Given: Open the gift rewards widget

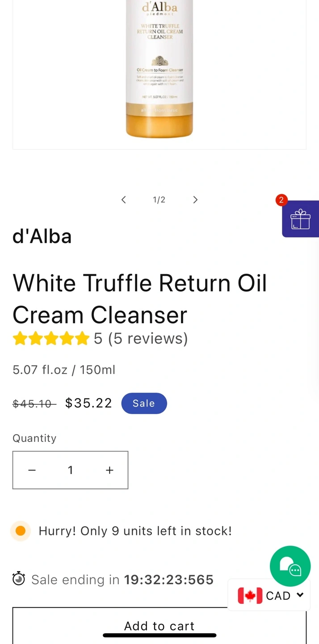Looking at the screenshot, I should coord(300,219).
